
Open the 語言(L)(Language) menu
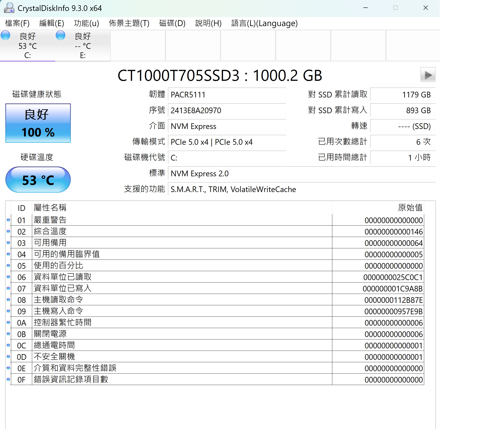pos(264,23)
